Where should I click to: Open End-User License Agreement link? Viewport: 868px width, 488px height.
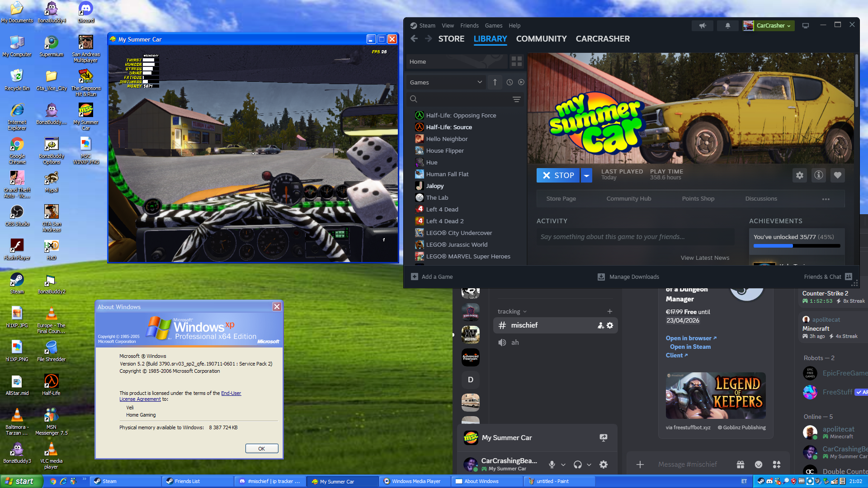pos(231,394)
